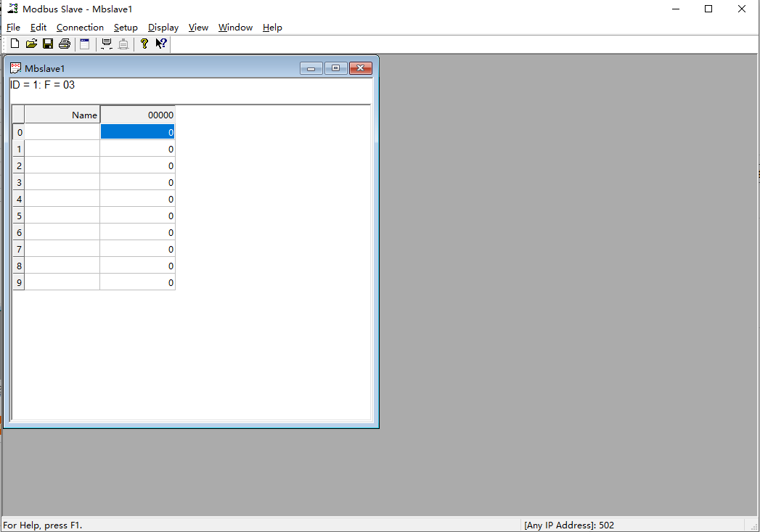The height and width of the screenshot is (532, 760).
Task: Open the Edit menu
Action: pyautogui.click(x=38, y=28)
